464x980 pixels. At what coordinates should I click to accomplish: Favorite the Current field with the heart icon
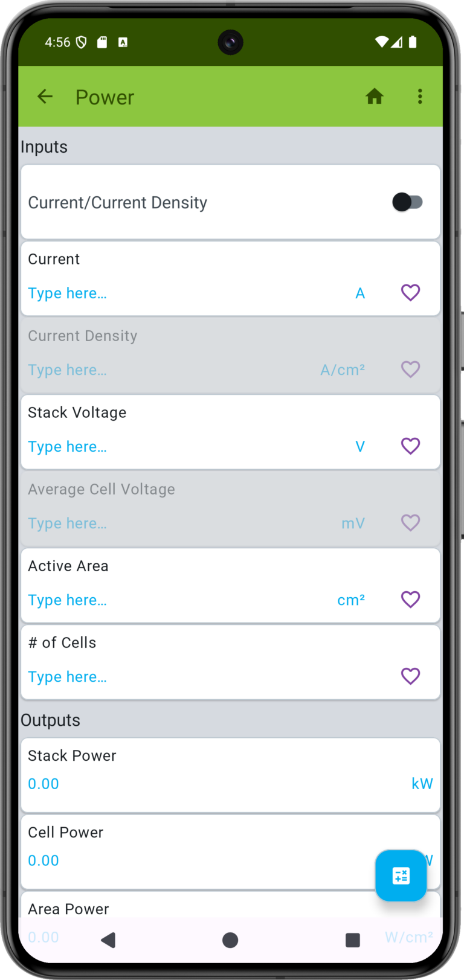411,293
